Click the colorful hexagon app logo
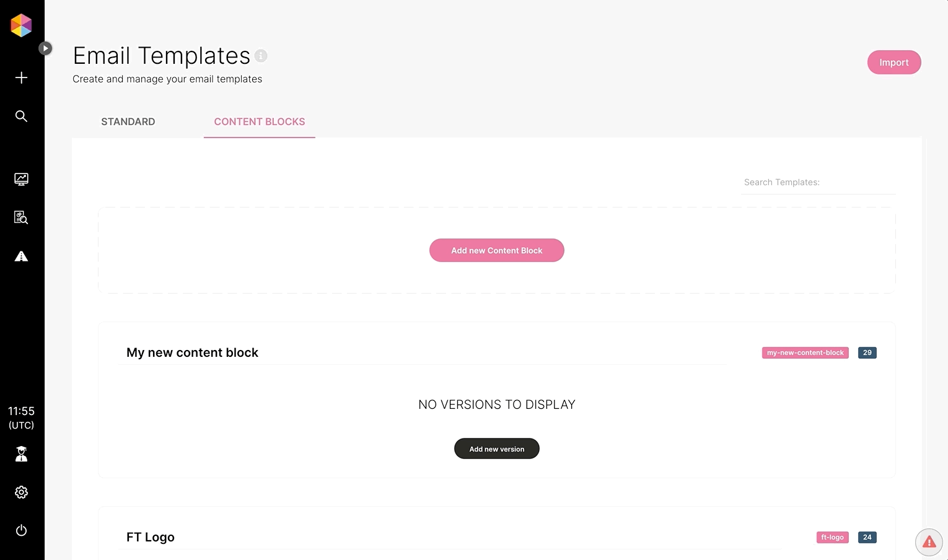This screenshot has height=560, width=948. pyautogui.click(x=21, y=25)
